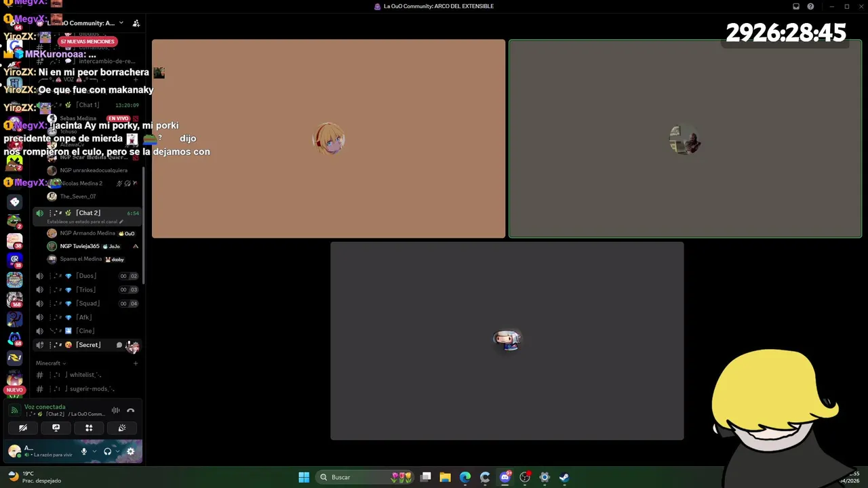Image resolution: width=868 pixels, height=488 pixels.
Task: Select user NGP Tuvieja365
Action: [x=79, y=246]
